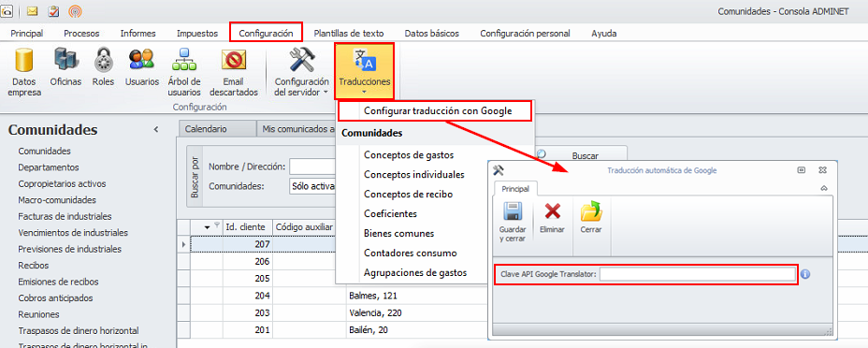The height and width of the screenshot is (348, 868).
Task: Open the Ayuda tab
Action: pos(604,33)
